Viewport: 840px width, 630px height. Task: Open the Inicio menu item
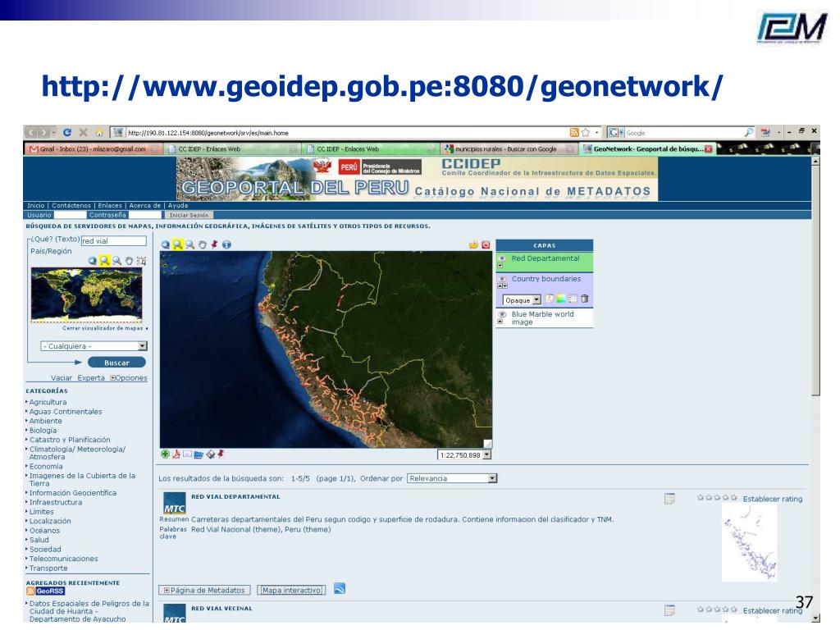[36, 206]
